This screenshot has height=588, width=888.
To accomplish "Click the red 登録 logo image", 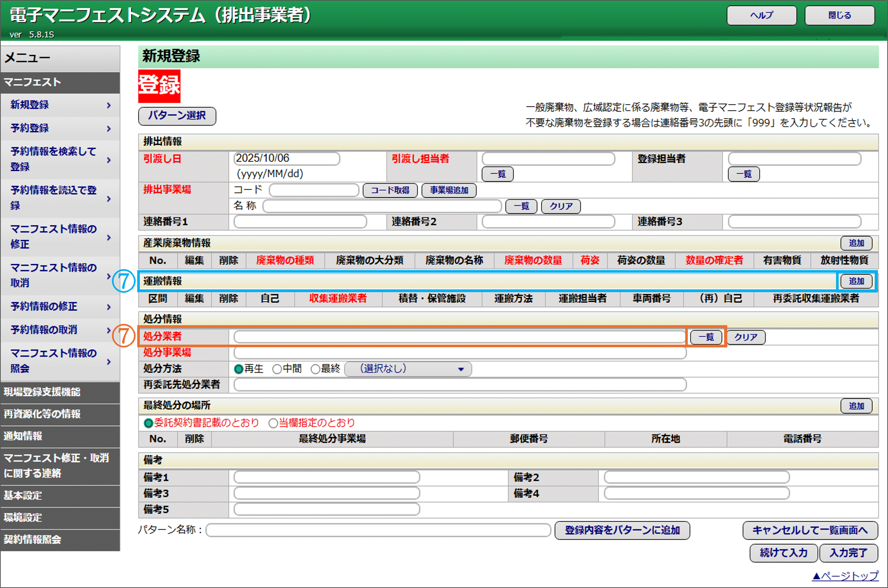I will [x=159, y=86].
